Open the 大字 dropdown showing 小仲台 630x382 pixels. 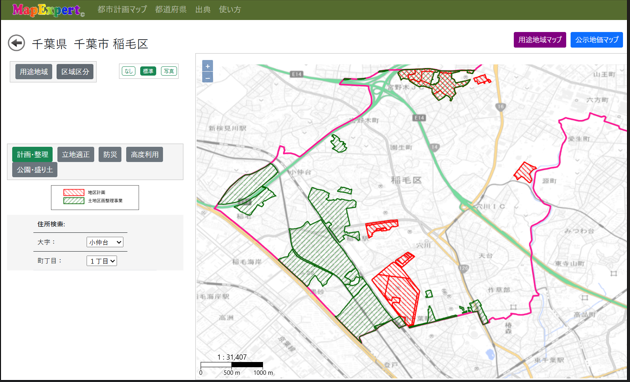tap(104, 242)
